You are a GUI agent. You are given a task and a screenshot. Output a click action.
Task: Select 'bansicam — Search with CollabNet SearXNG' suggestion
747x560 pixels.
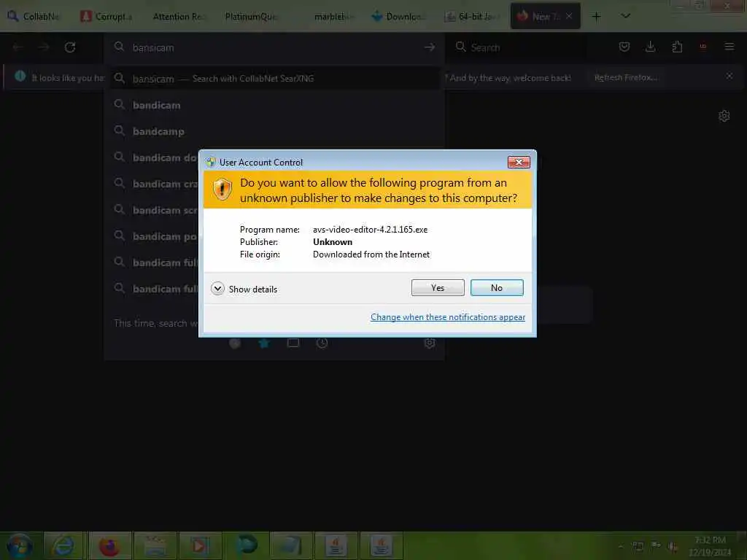274,79
